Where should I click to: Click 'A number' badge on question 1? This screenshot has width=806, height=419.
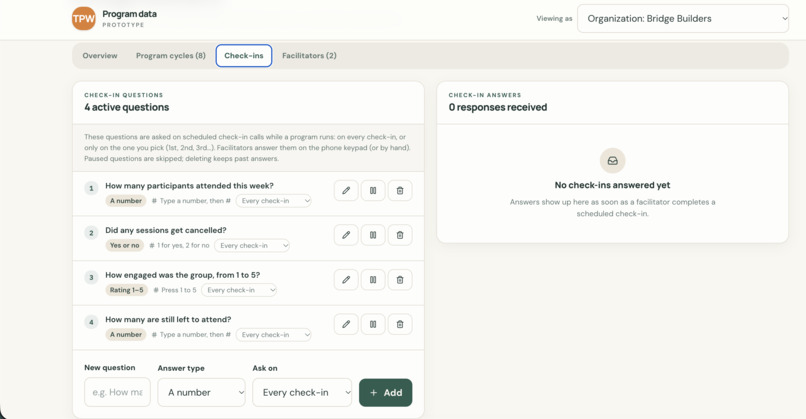click(126, 201)
